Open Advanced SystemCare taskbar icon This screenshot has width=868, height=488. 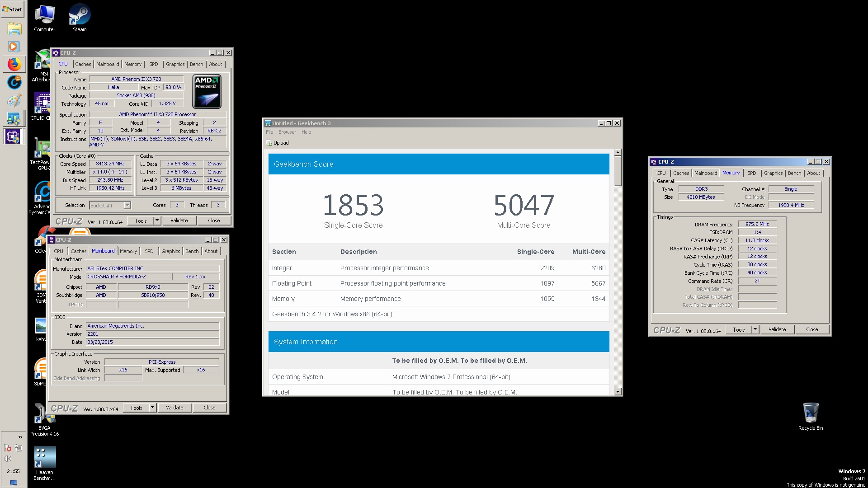[x=14, y=82]
